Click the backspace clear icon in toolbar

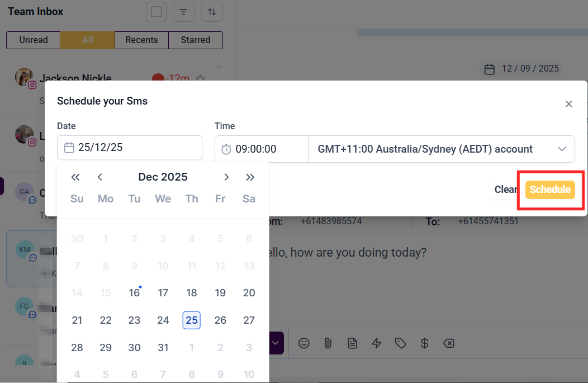449,343
